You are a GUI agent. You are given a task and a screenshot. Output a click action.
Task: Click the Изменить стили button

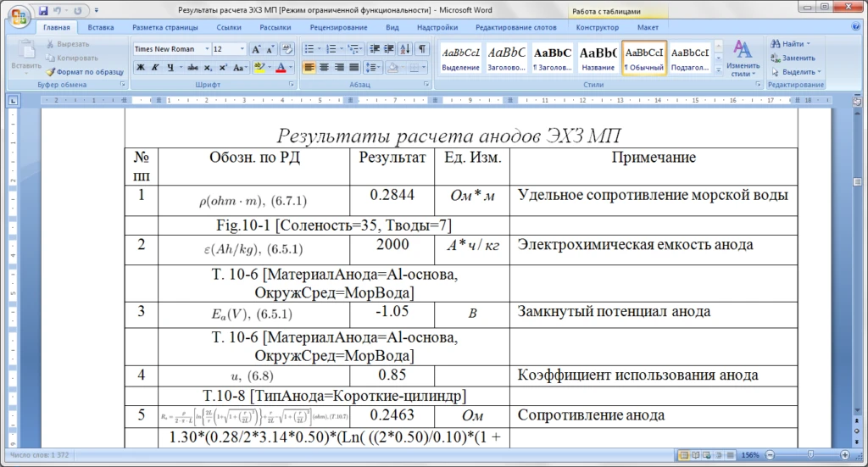(743, 58)
